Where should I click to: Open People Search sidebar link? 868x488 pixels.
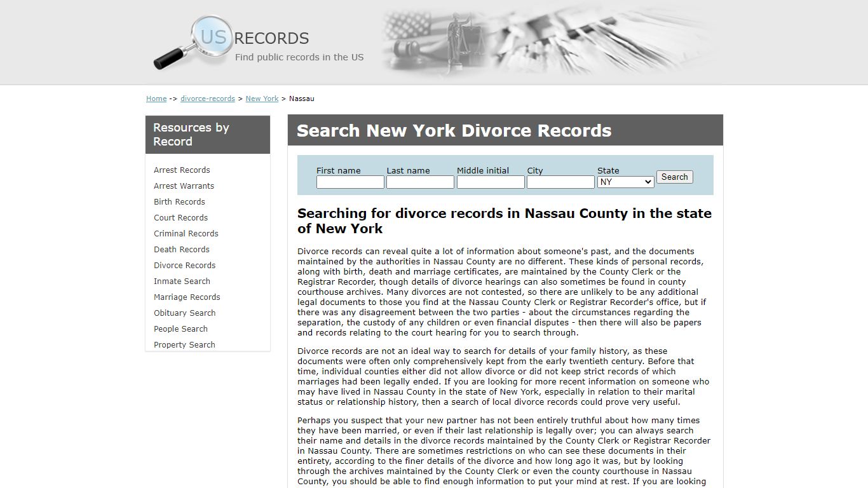(x=180, y=329)
